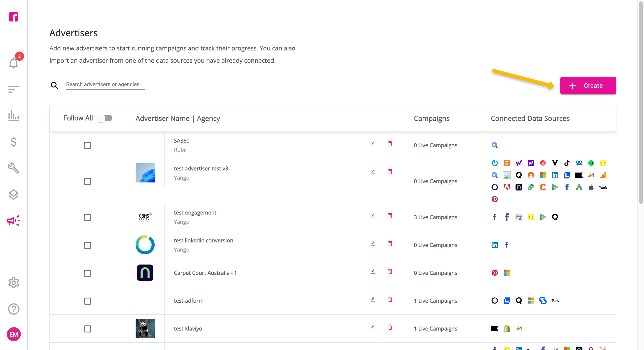Open the help question mark icon
The height and width of the screenshot is (350, 644).
(14, 309)
